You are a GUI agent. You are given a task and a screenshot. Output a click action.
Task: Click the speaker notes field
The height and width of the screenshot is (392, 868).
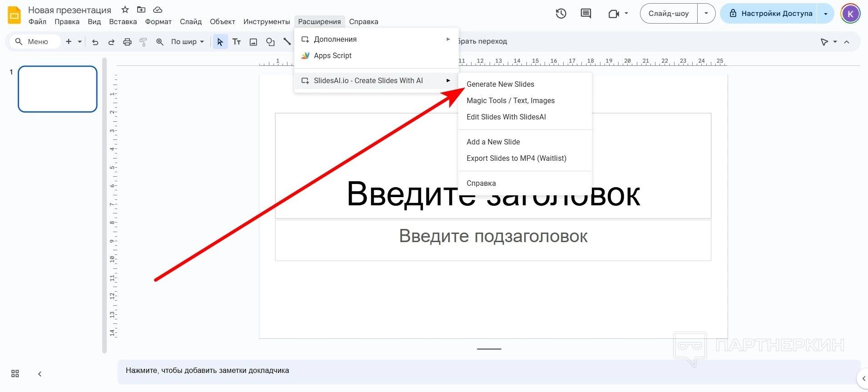[x=488, y=371]
